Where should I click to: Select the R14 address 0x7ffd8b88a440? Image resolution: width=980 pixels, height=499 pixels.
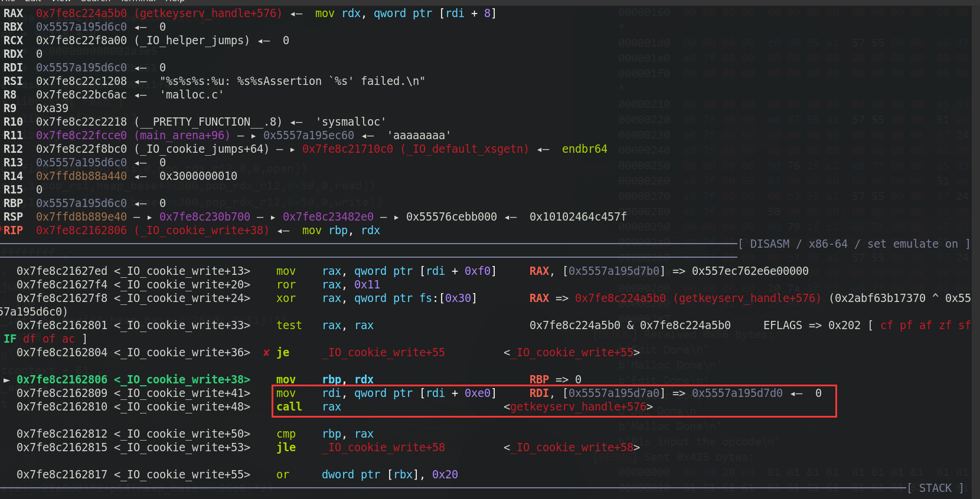(x=81, y=176)
